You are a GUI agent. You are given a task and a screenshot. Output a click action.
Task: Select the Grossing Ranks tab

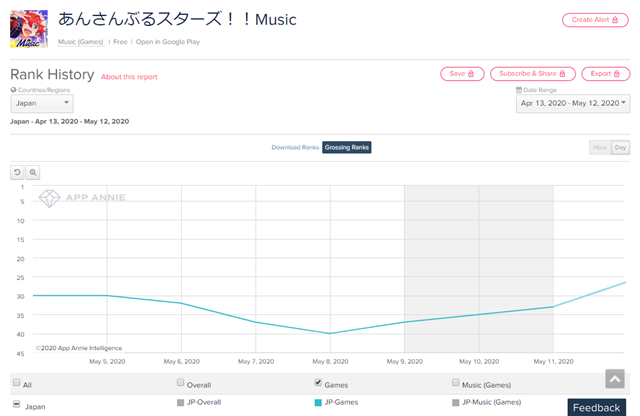pos(347,147)
